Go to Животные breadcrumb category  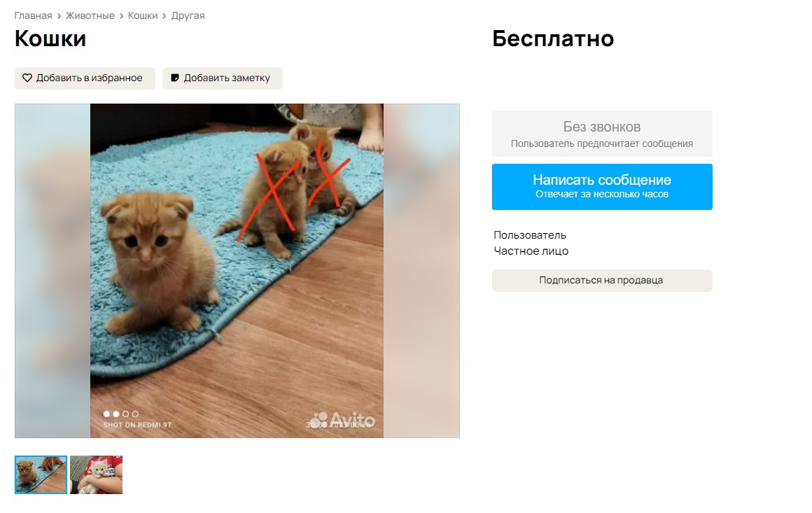[x=90, y=15]
